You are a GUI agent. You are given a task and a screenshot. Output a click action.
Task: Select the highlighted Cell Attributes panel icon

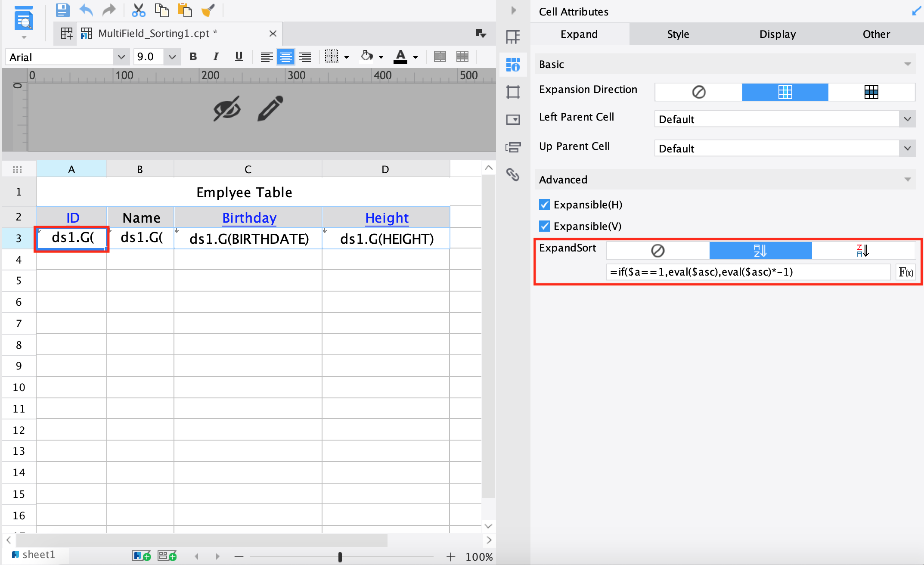coord(513,64)
